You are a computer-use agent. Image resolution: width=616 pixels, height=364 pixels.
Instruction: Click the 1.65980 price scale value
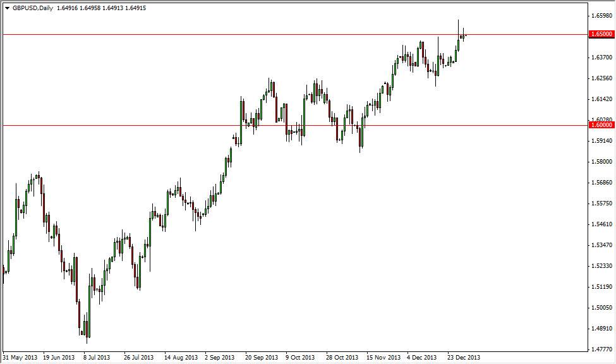pyautogui.click(x=601, y=16)
